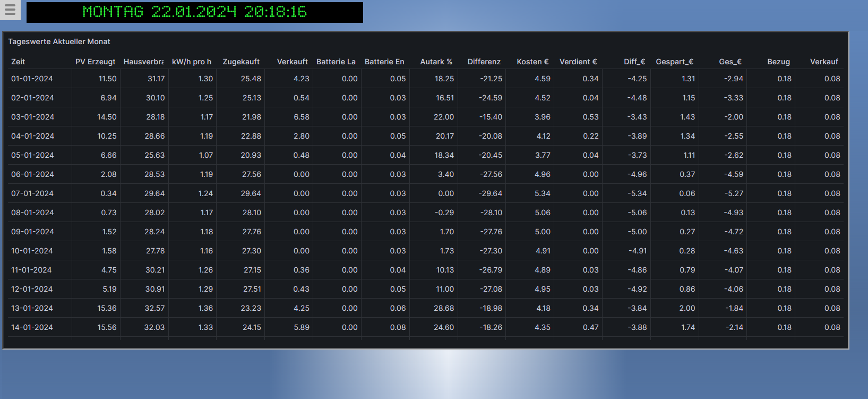The image size is (868, 399).
Task: Select the row for 01-01-2024
Action: click(32, 79)
